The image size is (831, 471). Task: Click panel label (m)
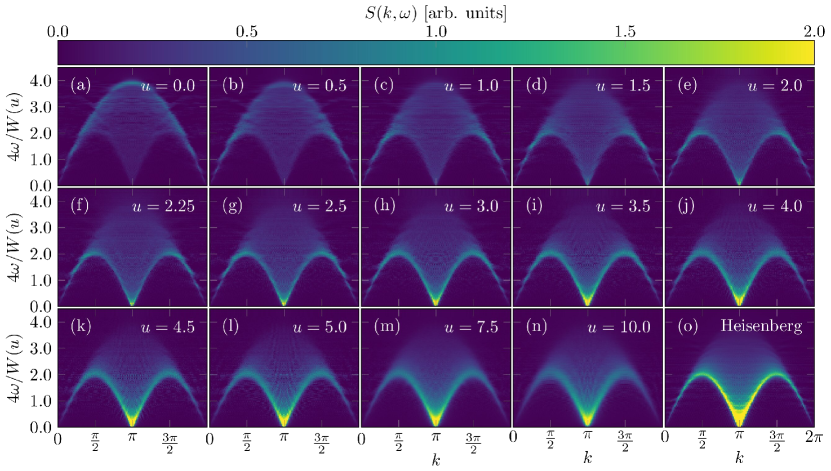point(387,325)
